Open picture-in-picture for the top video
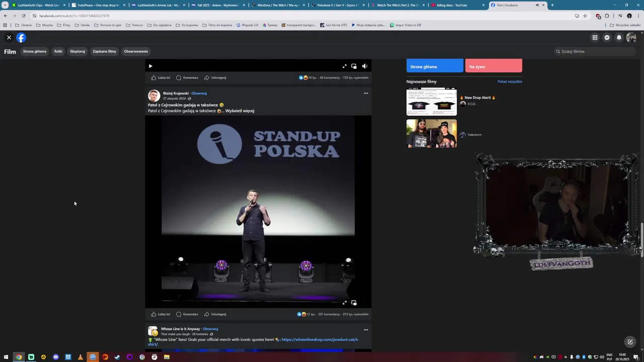 tap(354, 66)
